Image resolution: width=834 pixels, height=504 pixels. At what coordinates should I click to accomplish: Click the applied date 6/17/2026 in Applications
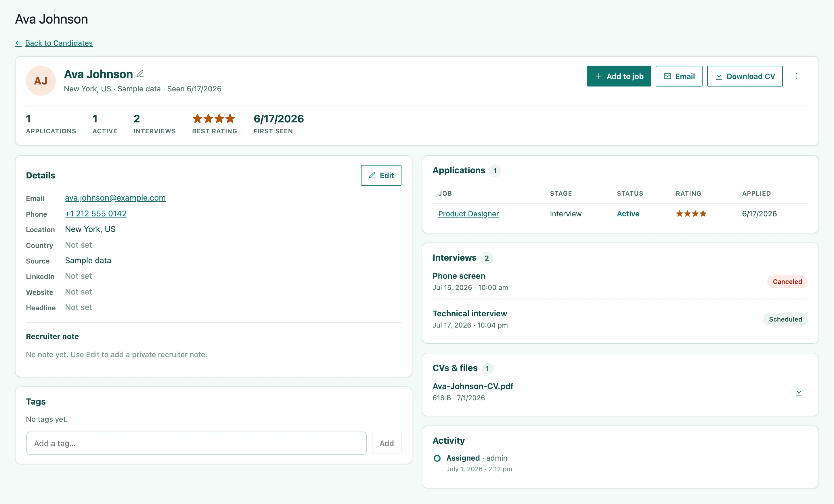coord(759,214)
